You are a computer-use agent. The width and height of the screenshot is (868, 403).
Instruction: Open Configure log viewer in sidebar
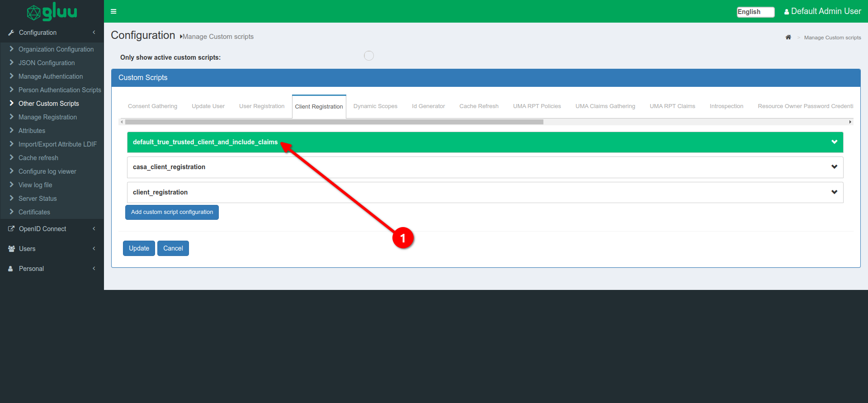pos(47,171)
